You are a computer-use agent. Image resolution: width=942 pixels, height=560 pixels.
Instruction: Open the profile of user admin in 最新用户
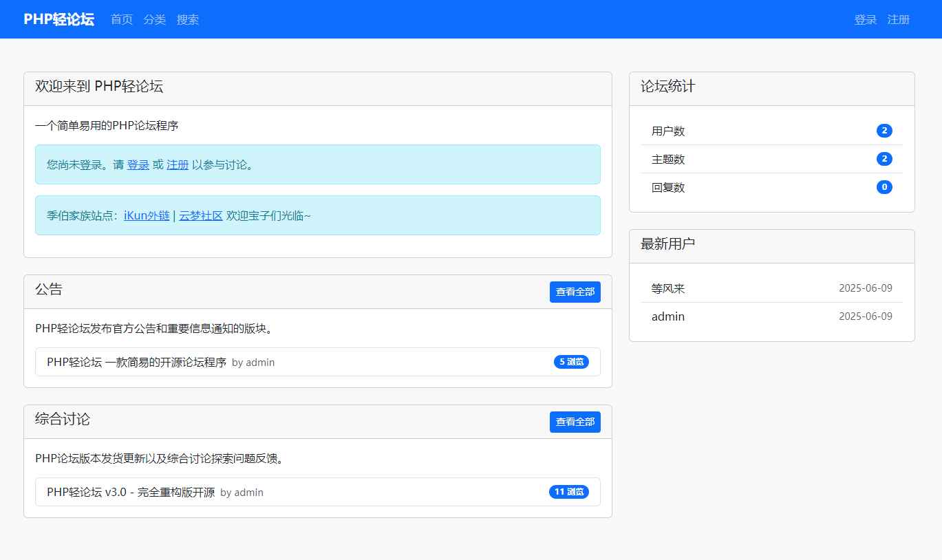point(667,316)
